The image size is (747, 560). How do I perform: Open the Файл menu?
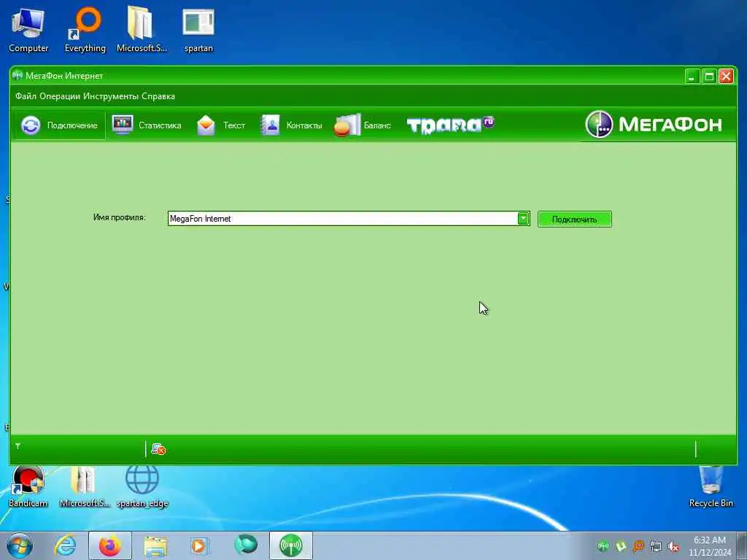[26, 96]
